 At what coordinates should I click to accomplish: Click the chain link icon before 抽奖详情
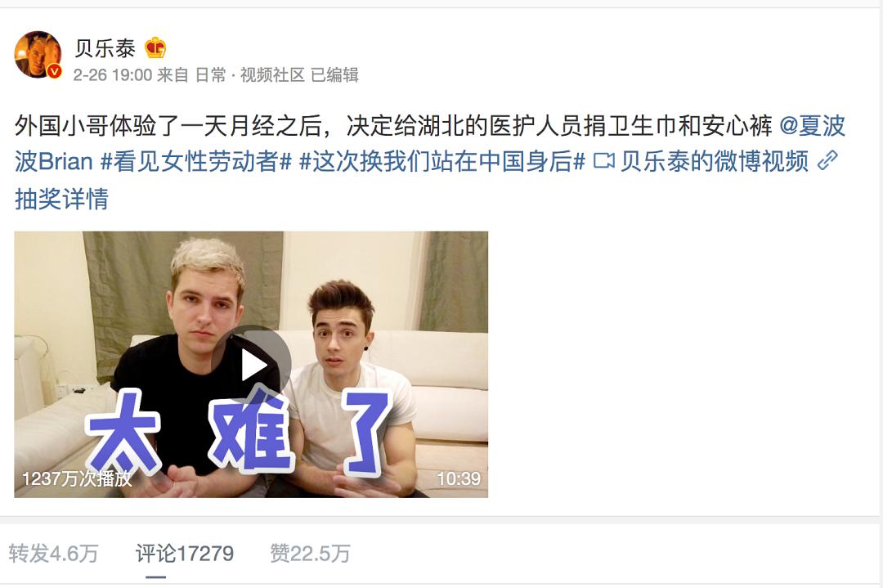[x=827, y=161]
